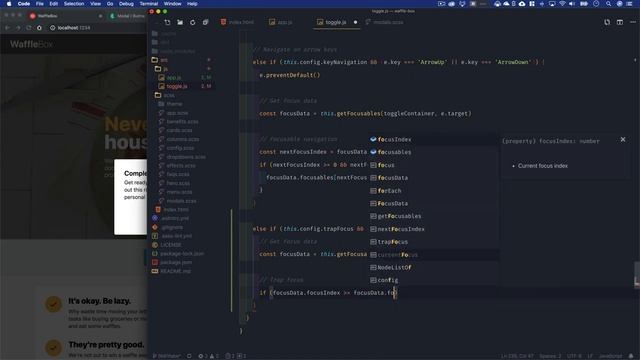
Task: Pick NodeListOf in the suggestion list
Action: [433, 268]
